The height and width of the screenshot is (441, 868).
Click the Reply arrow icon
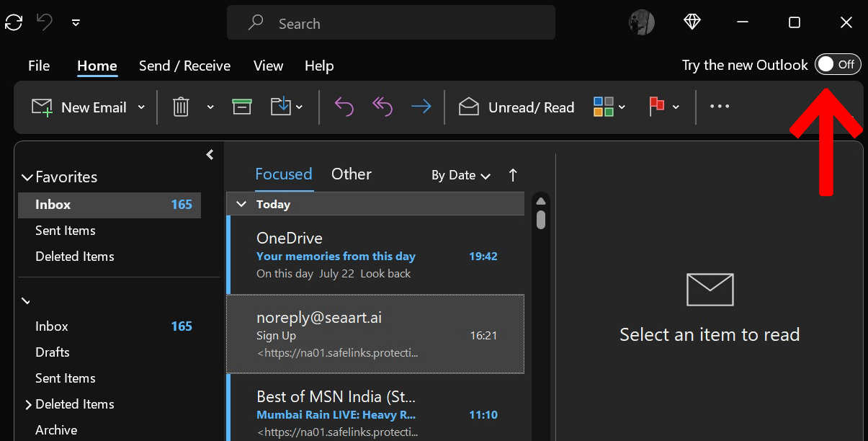tap(344, 107)
